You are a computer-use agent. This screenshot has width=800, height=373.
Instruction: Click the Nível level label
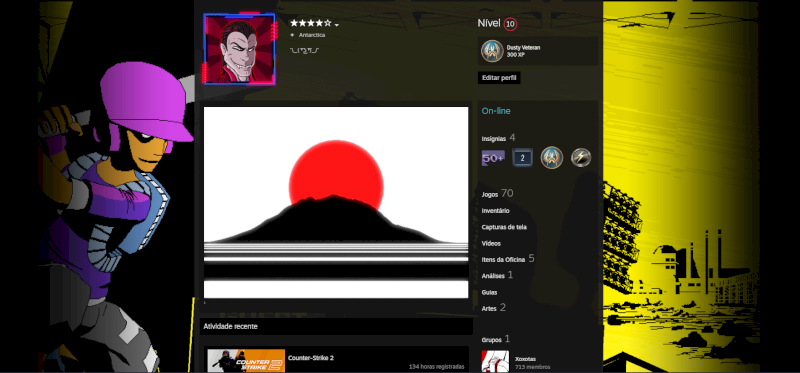click(489, 23)
